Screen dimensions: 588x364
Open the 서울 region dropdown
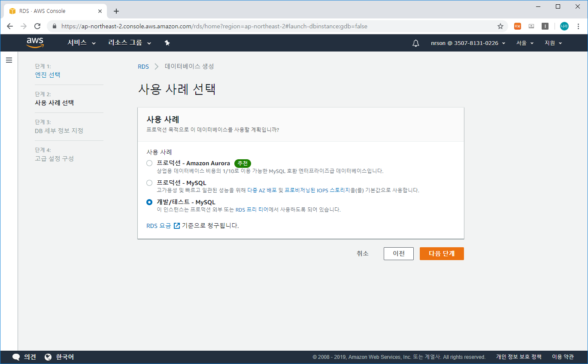coord(525,43)
